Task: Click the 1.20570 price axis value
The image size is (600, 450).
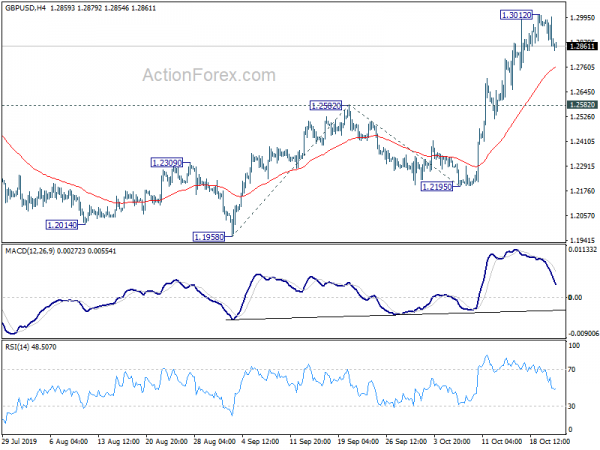Action: pos(582,216)
